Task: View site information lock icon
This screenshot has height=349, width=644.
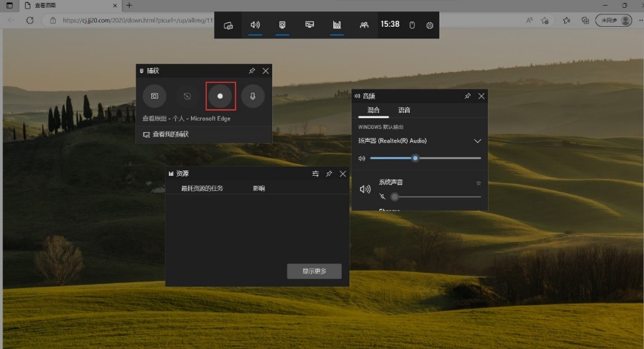Action: click(53, 20)
